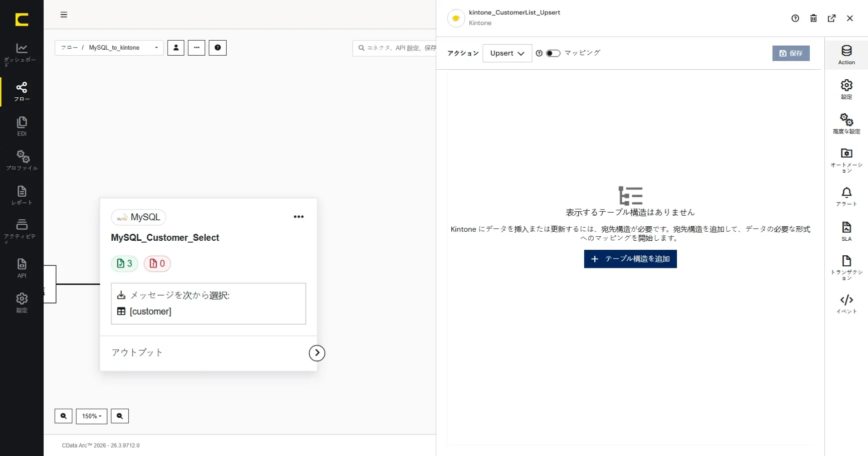Select the オートメーション tab
This screenshot has width=868, height=456.
pyautogui.click(x=846, y=161)
